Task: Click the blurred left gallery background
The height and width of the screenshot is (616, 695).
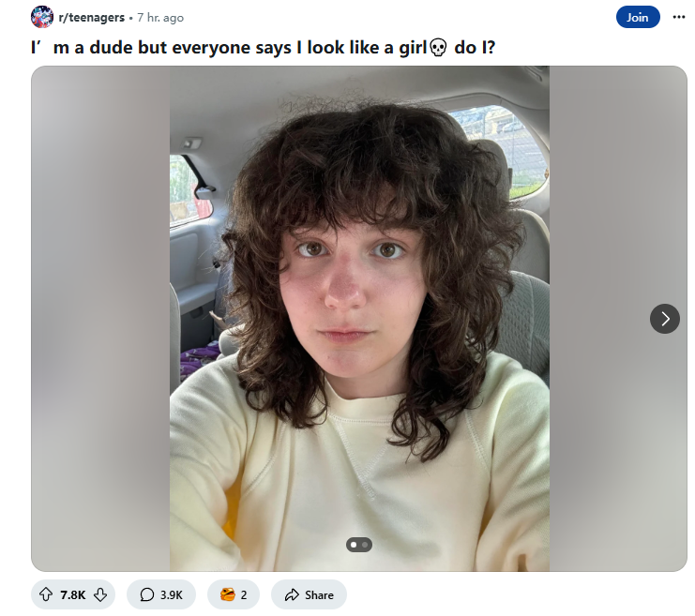Action: pos(100,318)
